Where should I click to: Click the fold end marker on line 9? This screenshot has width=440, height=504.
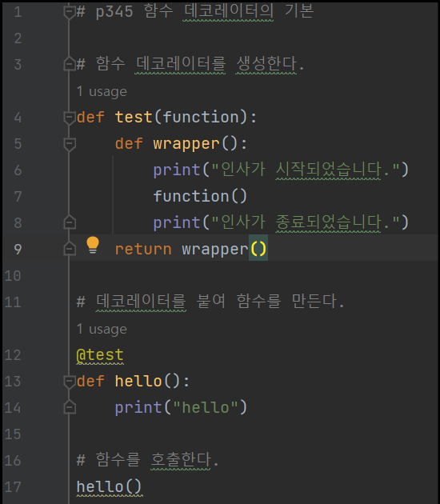tap(70, 249)
